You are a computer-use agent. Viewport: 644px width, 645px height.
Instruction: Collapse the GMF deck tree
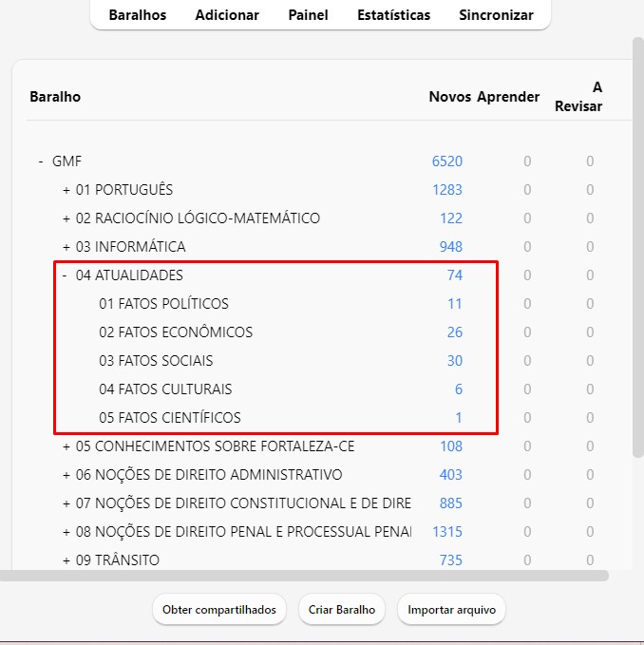coord(41,161)
